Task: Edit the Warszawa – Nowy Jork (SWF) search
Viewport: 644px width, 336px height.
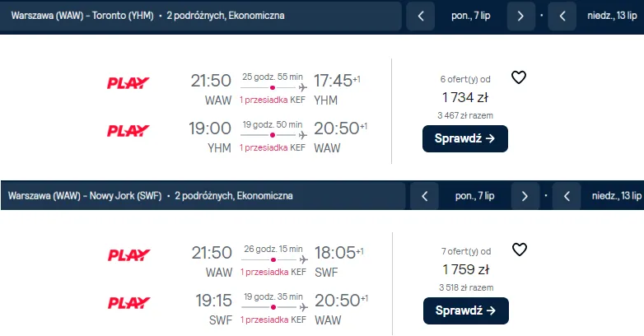Action: [203, 196]
